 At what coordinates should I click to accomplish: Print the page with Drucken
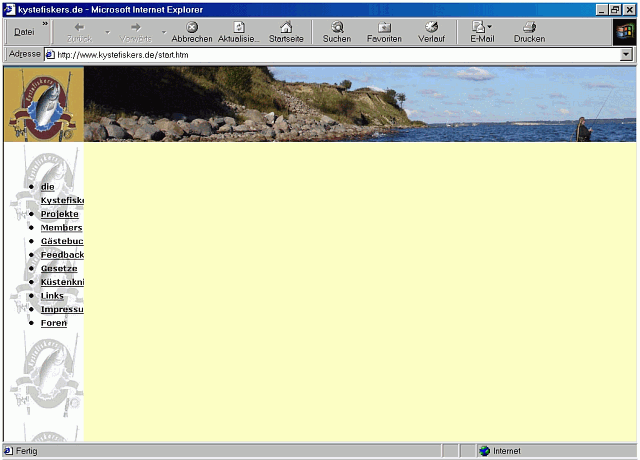[x=529, y=32]
